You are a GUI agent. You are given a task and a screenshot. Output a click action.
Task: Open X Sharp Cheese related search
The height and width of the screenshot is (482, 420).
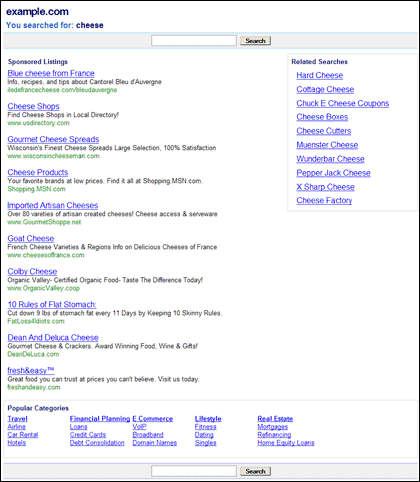tap(325, 187)
